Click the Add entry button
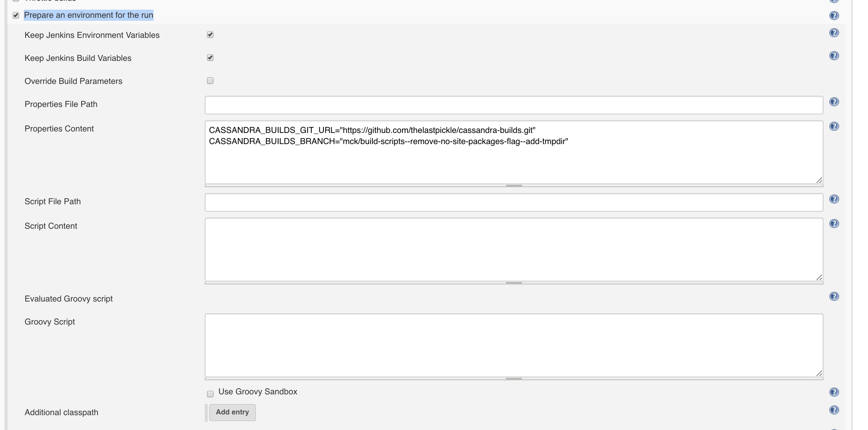Screen dimensions: 868x430 [x=232, y=412]
